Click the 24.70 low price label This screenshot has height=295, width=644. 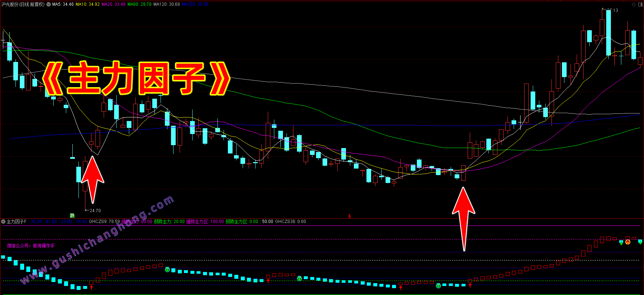[95, 211]
